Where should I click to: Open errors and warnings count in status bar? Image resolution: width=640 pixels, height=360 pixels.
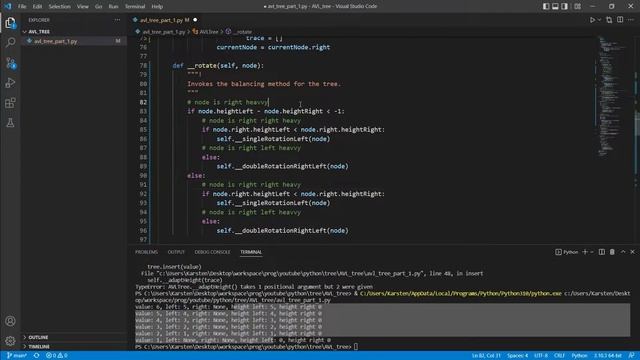click(57, 356)
